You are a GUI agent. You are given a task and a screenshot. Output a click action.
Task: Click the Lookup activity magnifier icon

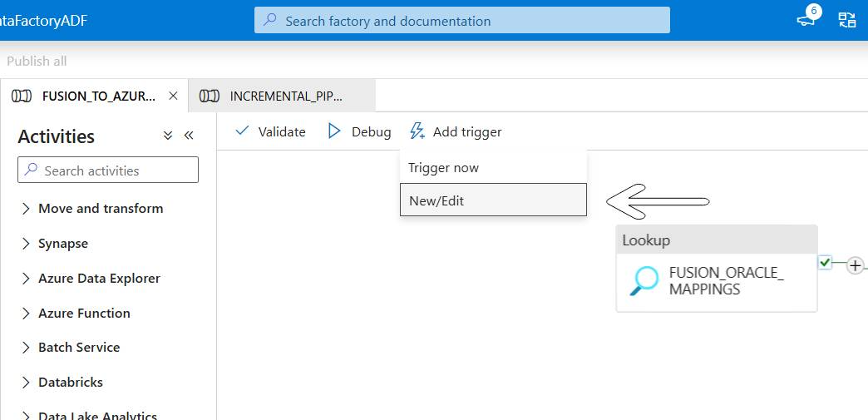click(x=644, y=281)
